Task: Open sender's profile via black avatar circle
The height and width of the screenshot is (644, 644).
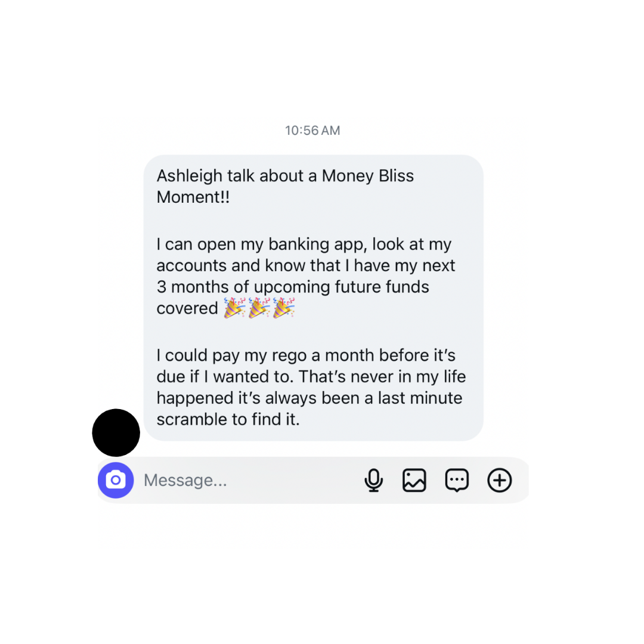Action: [116, 432]
